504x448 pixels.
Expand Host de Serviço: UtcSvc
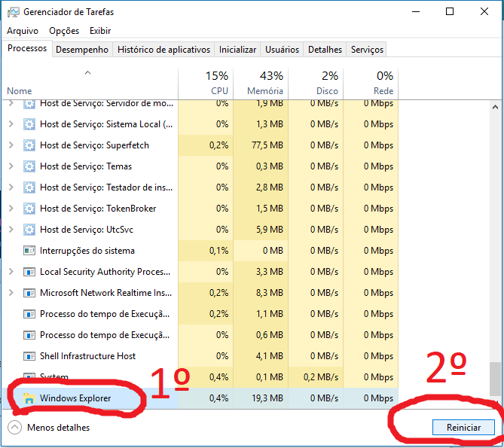tap(11, 230)
